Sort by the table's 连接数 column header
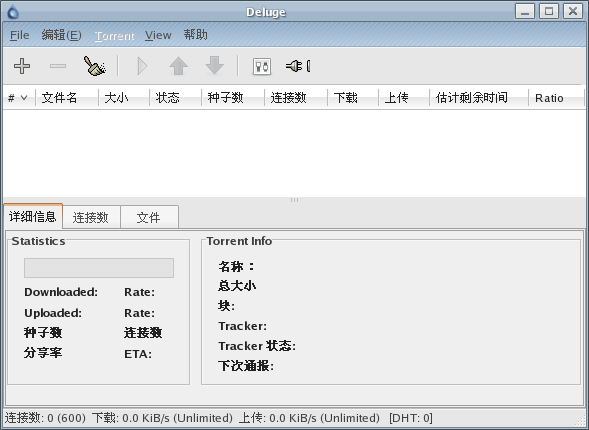This screenshot has height=430, width=589. click(296, 98)
